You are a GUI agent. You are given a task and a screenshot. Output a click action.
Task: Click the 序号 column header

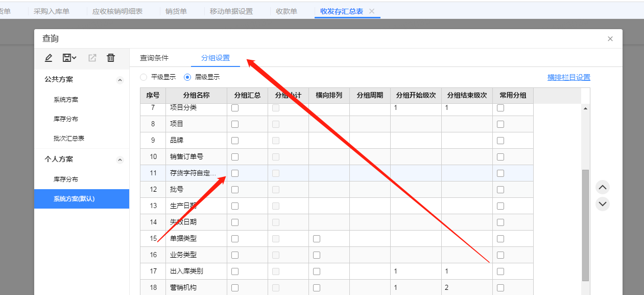coord(153,95)
